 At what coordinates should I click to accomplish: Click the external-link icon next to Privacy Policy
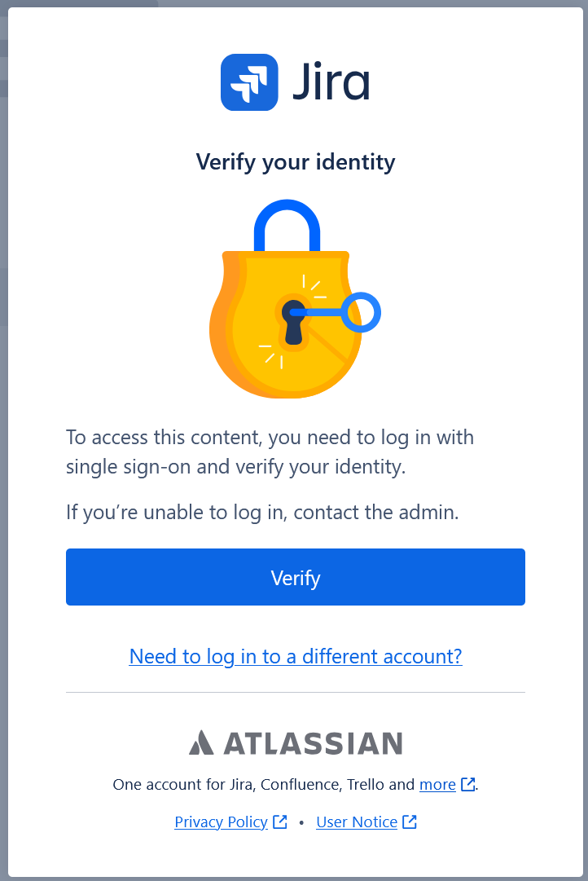click(280, 822)
